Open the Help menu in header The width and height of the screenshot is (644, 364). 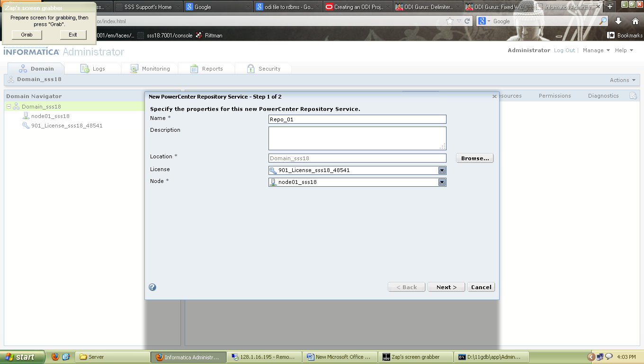click(x=624, y=50)
